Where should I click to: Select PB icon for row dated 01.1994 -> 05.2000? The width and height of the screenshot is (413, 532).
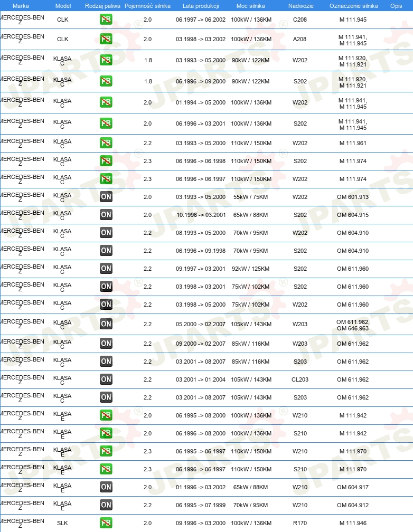(106, 102)
